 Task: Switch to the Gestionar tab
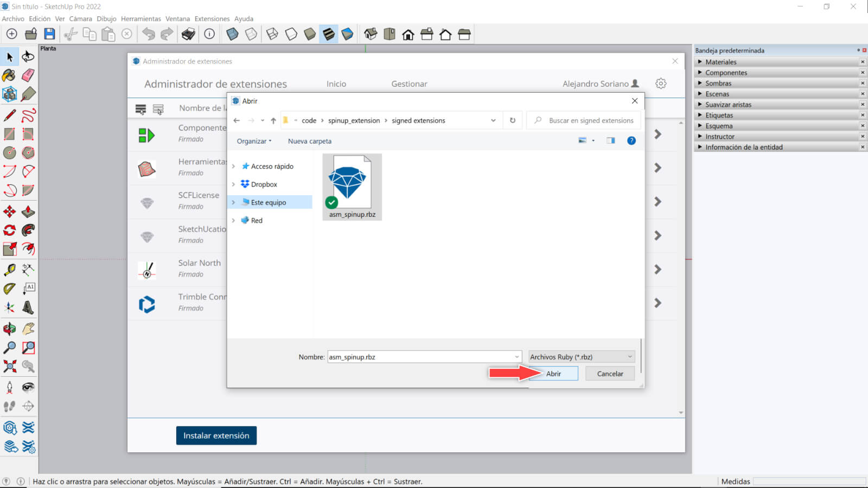point(409,84)
